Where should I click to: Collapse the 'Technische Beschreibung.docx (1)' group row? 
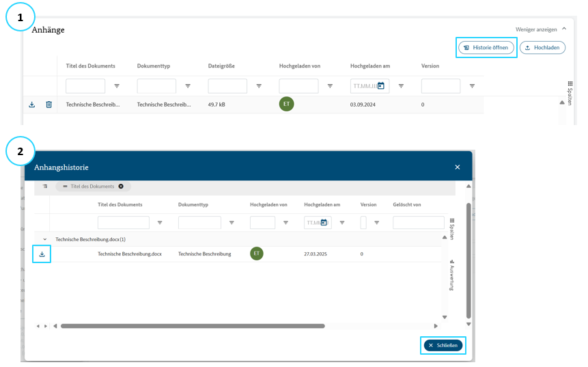(x=45, y=239)
